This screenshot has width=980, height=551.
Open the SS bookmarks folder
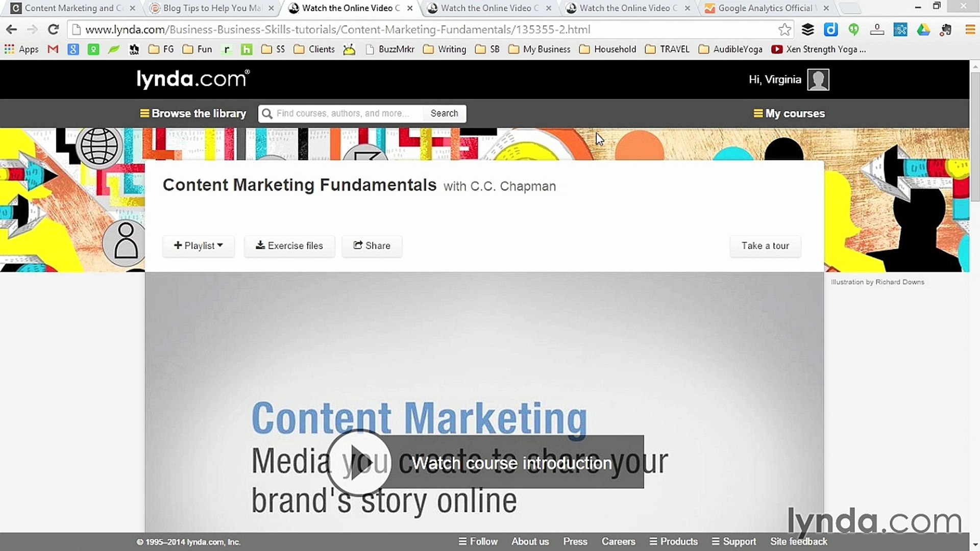click(273, 49)
